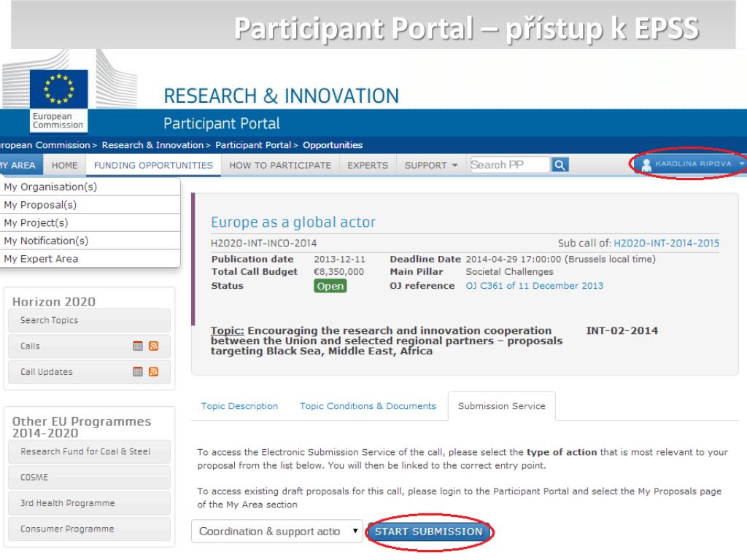Switch to Topic Conditions & Documents tab
This screenshot has height=560, width=747.
pos(368,406)
